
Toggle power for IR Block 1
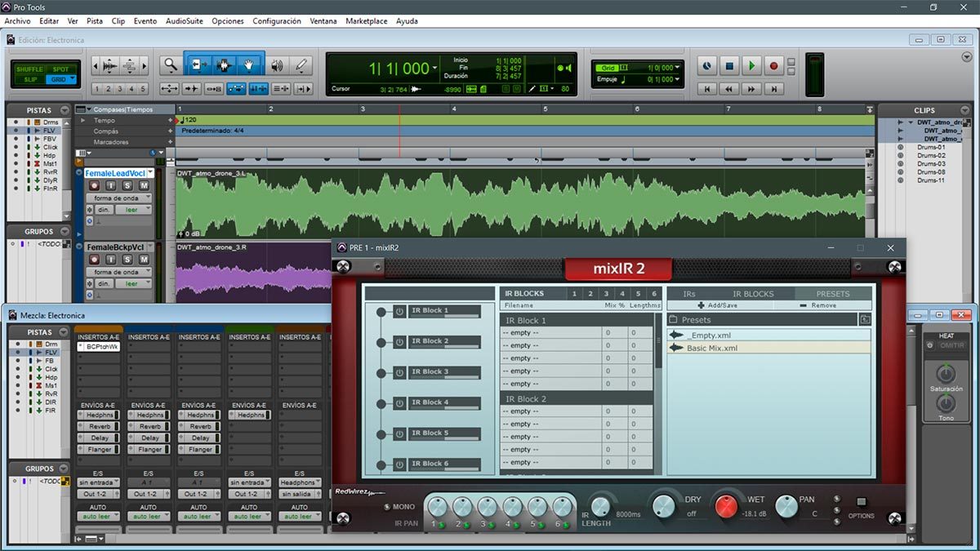pyautogui.click(x=399, y=311)
